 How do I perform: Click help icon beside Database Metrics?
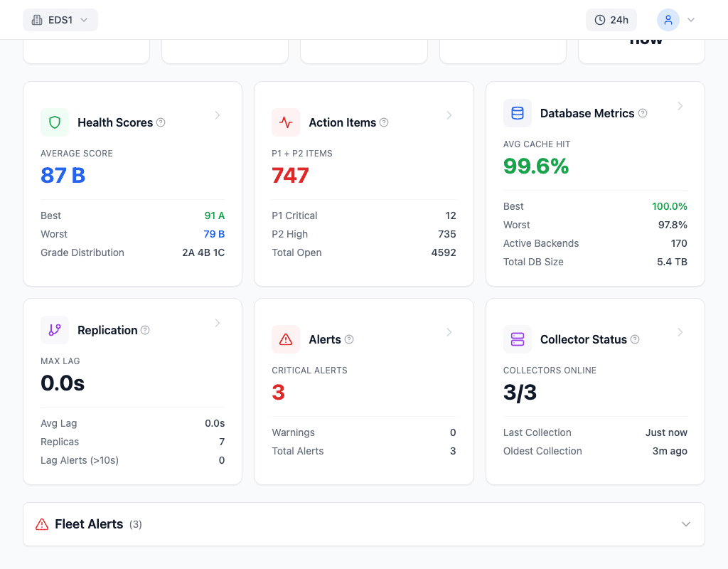[643, 113]
